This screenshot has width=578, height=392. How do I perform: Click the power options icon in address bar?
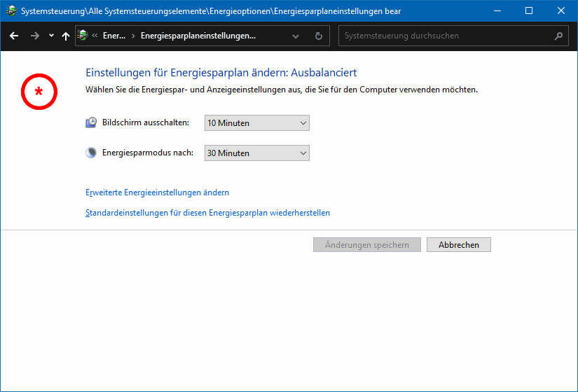83,36
